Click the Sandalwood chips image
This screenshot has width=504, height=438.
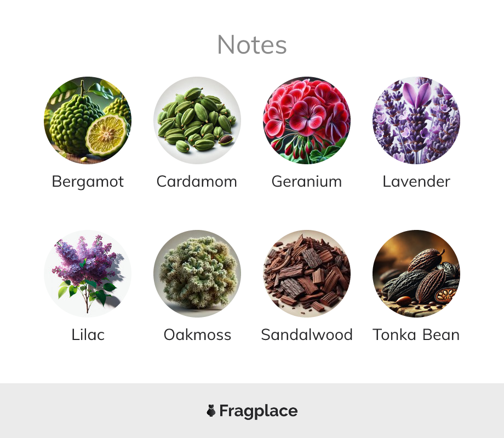point(307,273)
